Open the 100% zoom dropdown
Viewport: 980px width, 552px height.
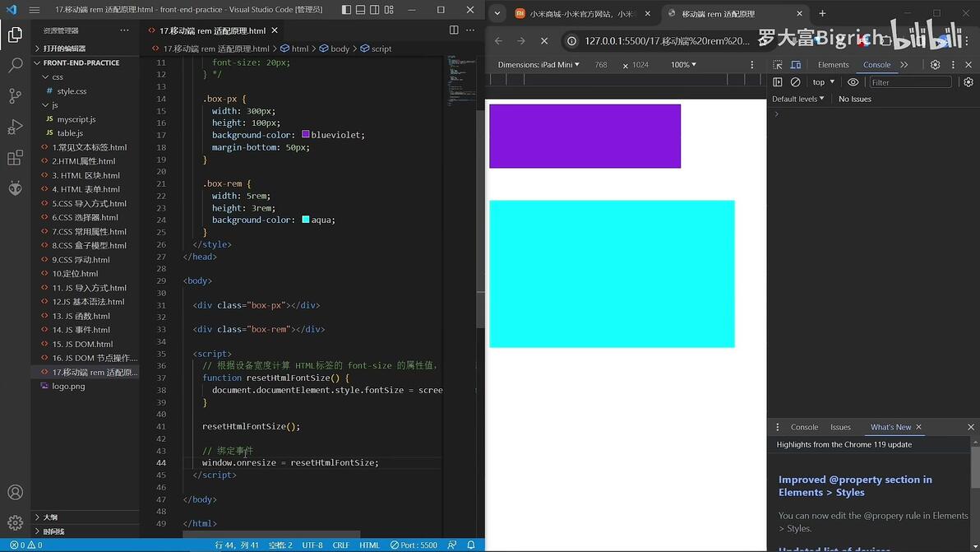pyautogui.click(x=683, y=64)
